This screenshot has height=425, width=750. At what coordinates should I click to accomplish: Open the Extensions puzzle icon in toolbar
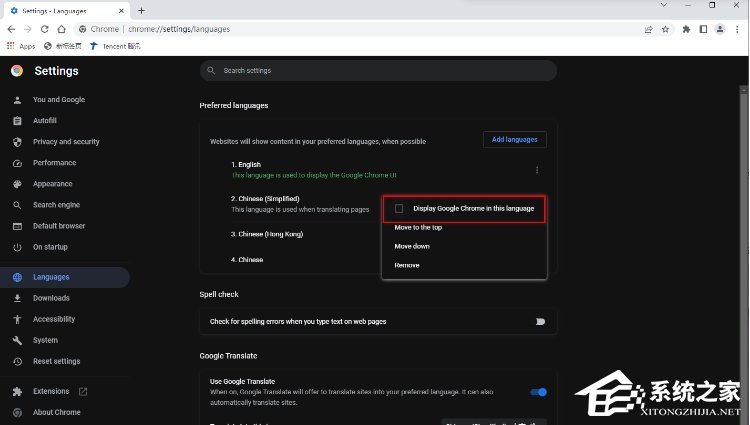pos(686,29)
